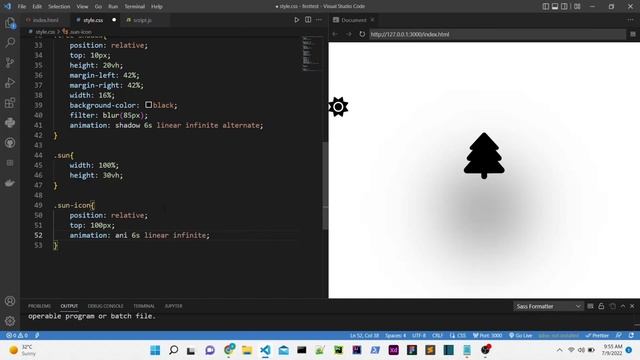Open the Sass Formatter output channel dropdown
640x360 pixels.
pyautogui.click(x=548, y=306)
